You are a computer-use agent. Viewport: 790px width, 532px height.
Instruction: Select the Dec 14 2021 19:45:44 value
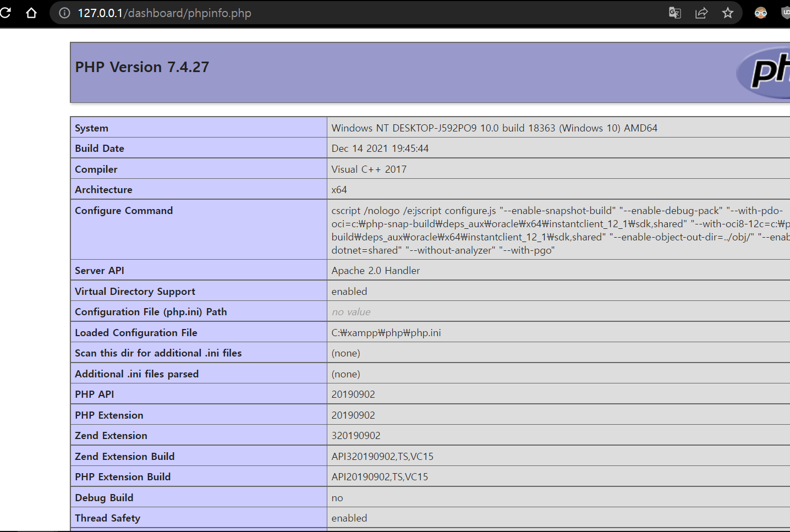[380, 149]
